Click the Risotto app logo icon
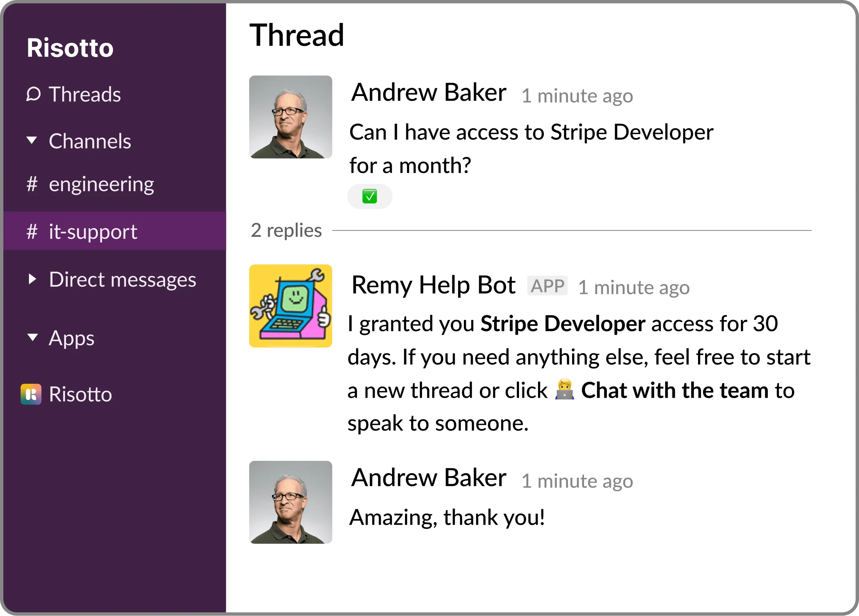The height and width of the screenshot is (616, 859). pos(31,394)
